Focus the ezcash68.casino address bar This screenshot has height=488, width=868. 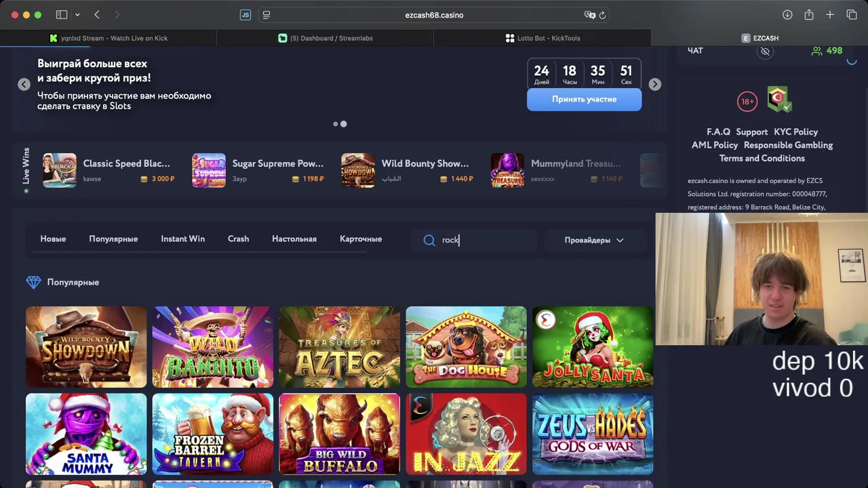434,15
